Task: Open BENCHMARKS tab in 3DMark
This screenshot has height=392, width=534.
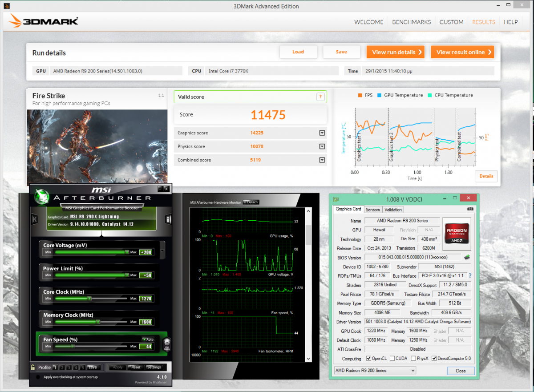Action: pyautogui.click(x=411, y=22)
